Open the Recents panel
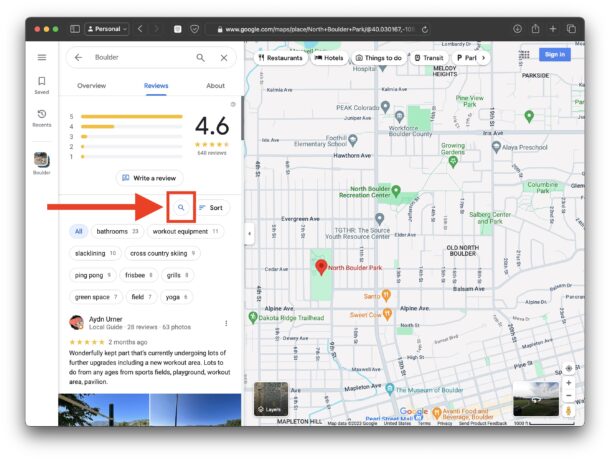The height and width of the screenshot is (460, 610). click(x=42, y=119)
